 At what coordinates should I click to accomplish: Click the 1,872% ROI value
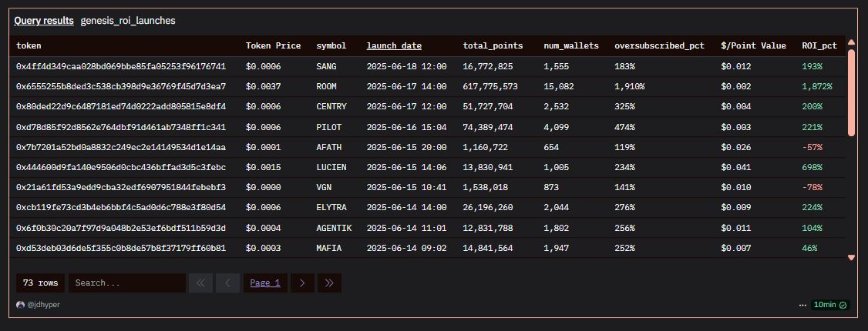click(x=817, y=87)
